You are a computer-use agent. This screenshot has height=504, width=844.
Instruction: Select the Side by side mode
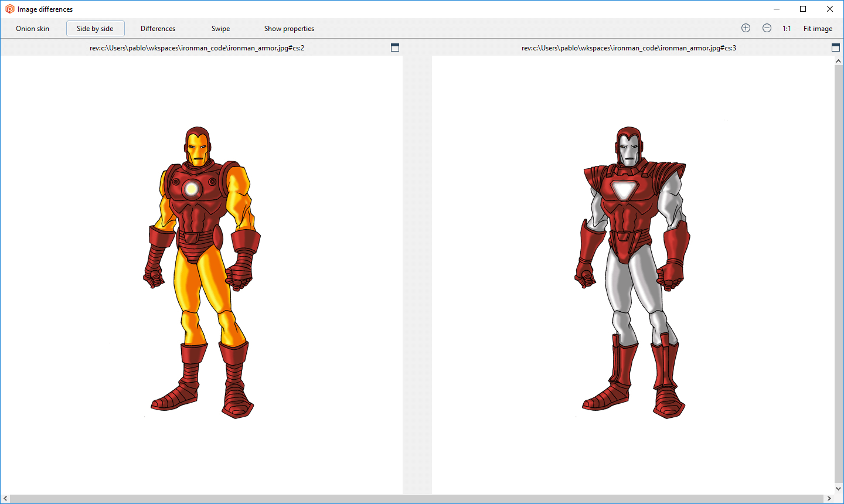(x=95, y=29)
